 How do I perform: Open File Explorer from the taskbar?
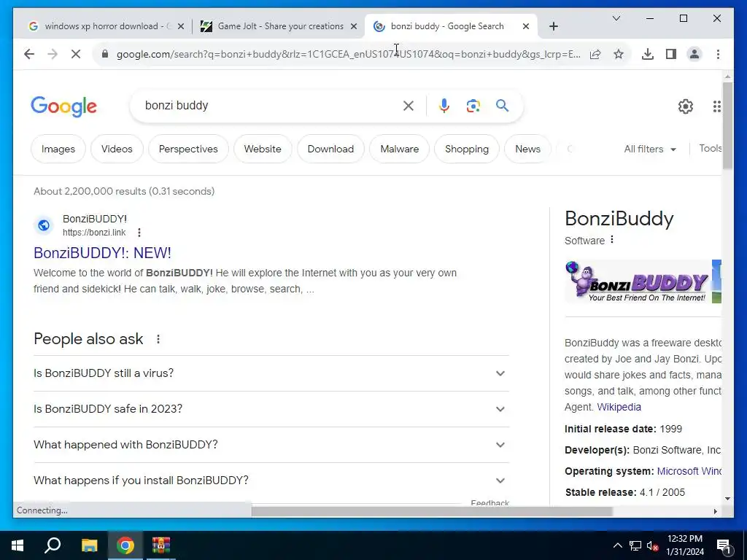89,545
